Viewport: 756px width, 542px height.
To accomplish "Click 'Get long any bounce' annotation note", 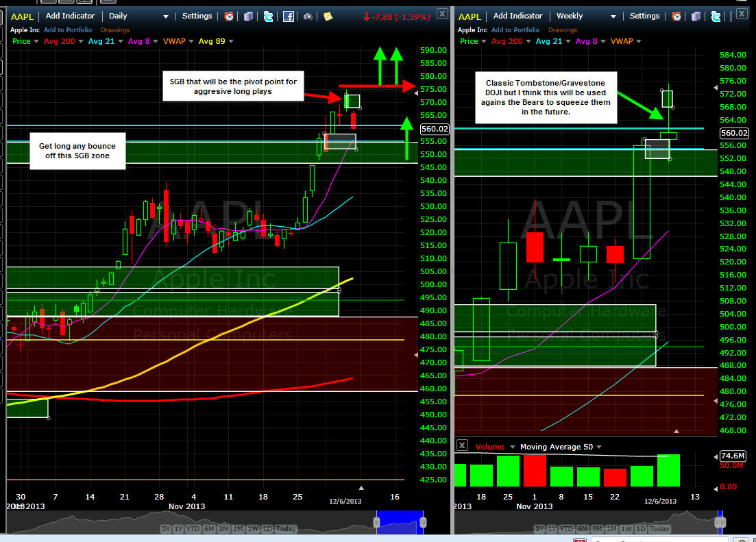I will (x=77, y=151).
